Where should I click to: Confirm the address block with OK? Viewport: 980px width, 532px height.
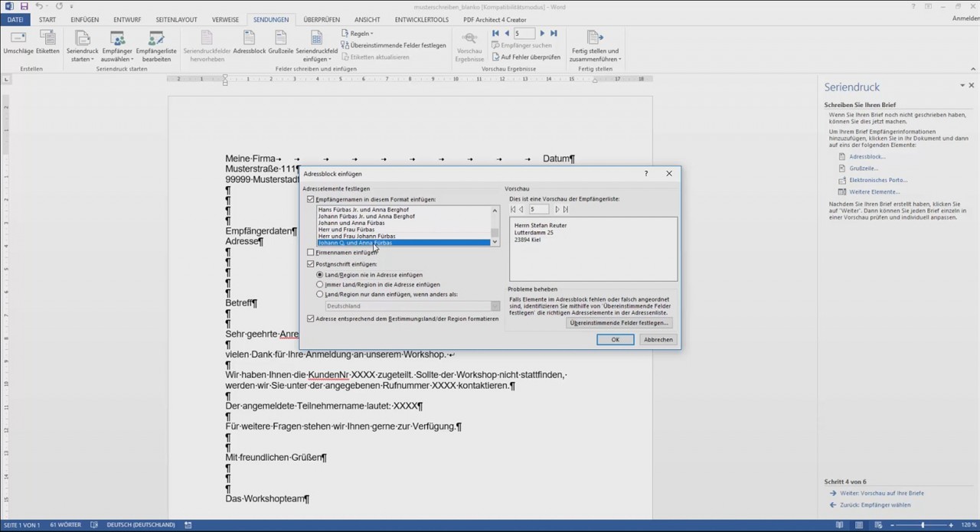pyautogui.click(x=615, y=339)
